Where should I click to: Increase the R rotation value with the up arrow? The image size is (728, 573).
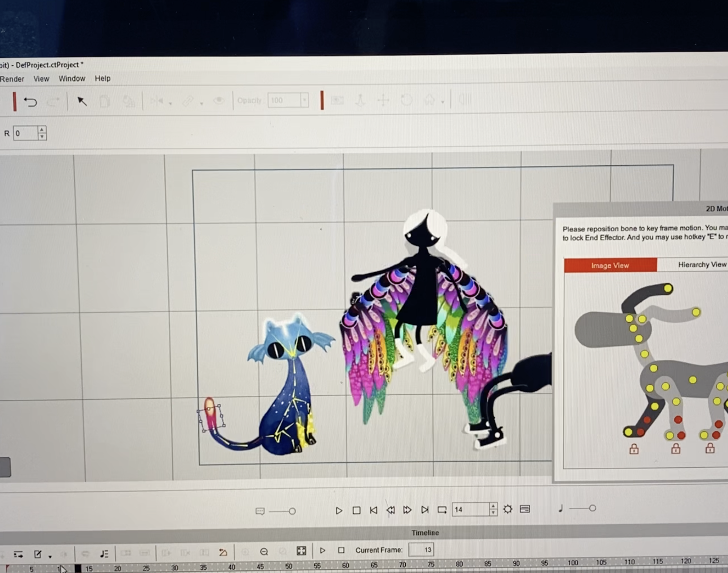tap(42, 130)
